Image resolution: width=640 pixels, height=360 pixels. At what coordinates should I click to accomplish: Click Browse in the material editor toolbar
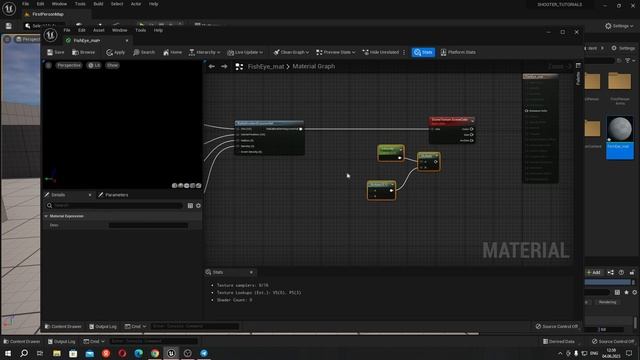[x=83, y=52]
